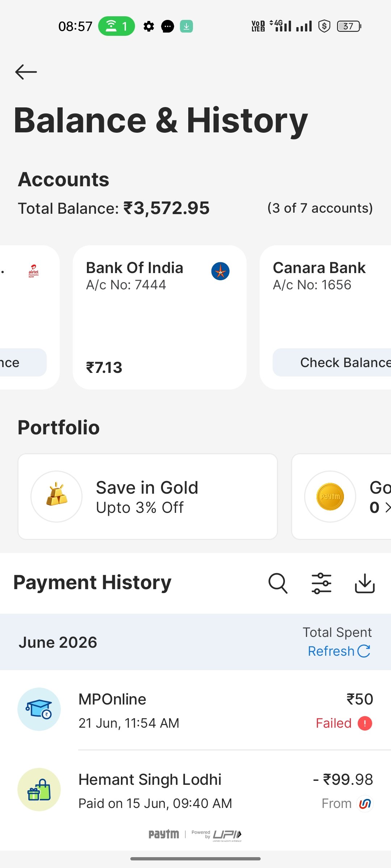Viewport: 391px width, 868px height.
Task: Tap the gift bag transaction icon
Action: [39, 790]
